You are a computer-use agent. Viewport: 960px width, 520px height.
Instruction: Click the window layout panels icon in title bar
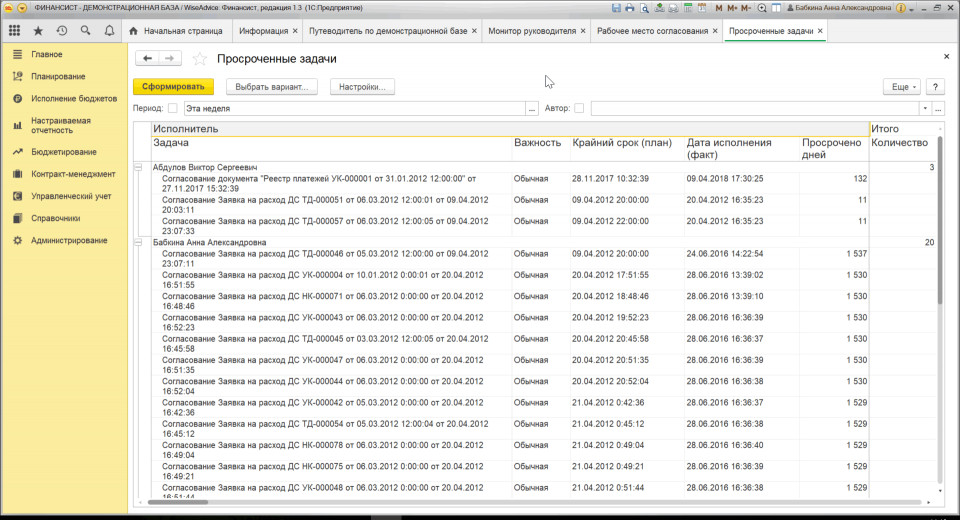click(776, 8)
